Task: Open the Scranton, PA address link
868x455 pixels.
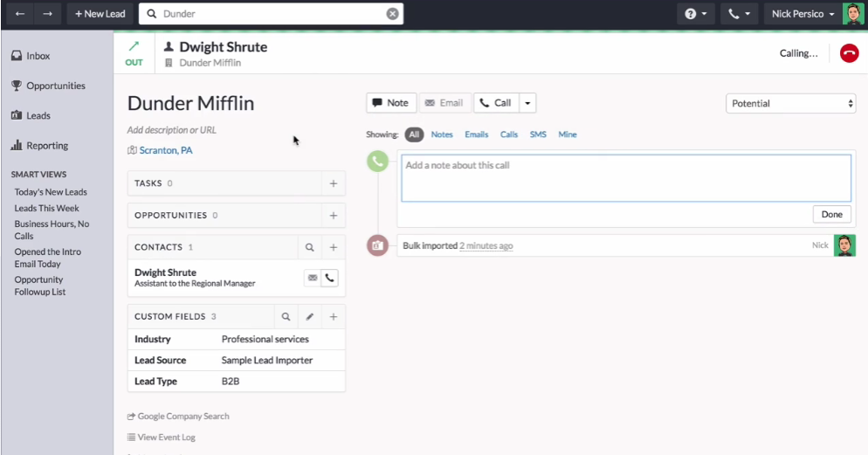Action: (x=166, y=150)
